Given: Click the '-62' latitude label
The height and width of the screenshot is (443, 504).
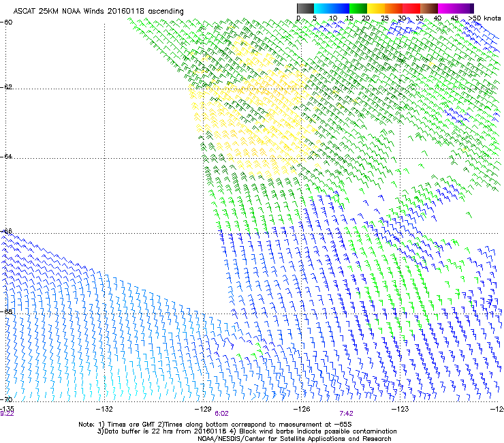Looking at the screenshot, I should click(6, 87).
